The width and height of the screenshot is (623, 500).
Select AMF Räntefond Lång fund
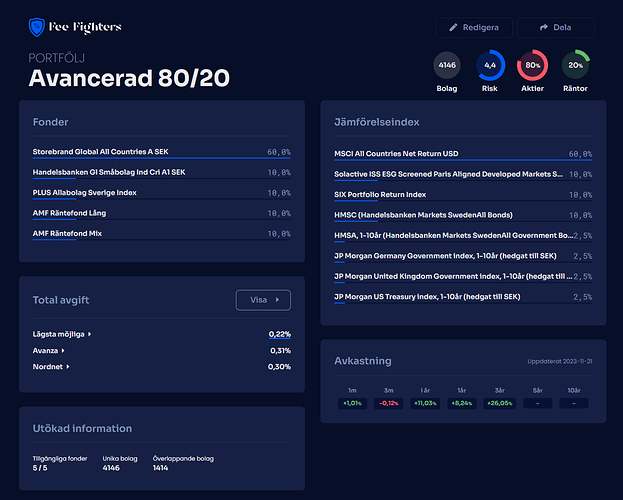68,213
